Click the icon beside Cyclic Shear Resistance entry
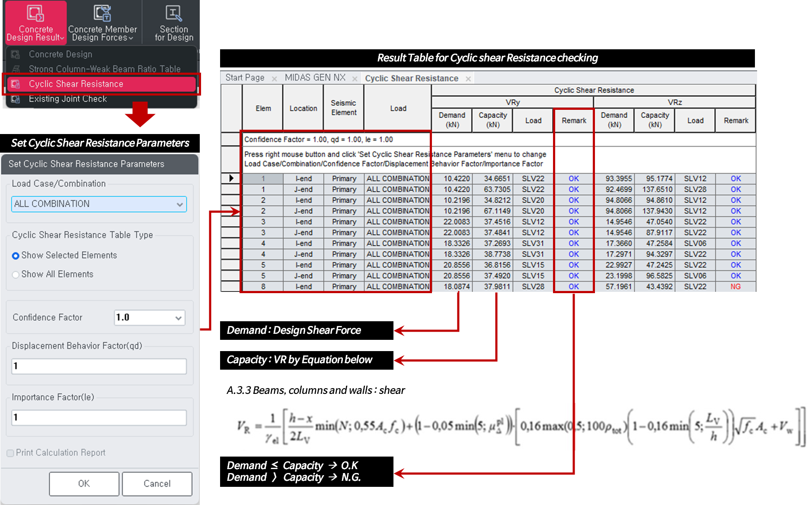 16,84
